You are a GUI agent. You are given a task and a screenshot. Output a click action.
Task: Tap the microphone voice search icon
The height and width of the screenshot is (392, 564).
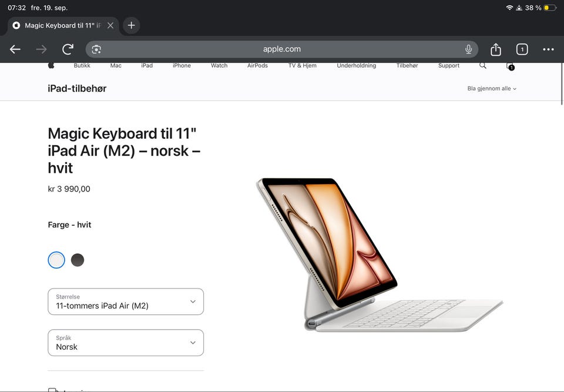pos(468,49)
